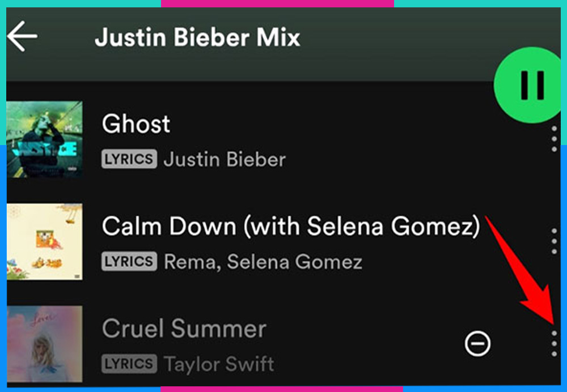This screenshot has height=392, width=567.
Task: Open three-dot menu for Cruel Summer
Action: coord(554,344)
